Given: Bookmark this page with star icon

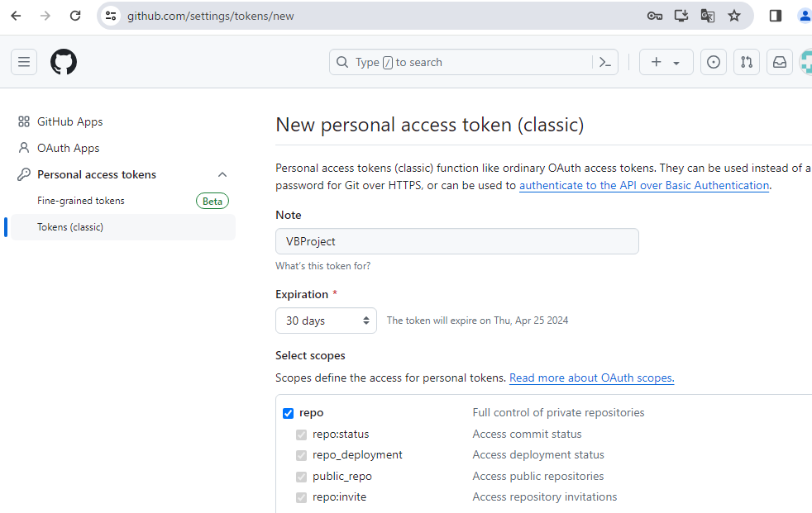Looking at the screenshot, I should [x=734, y=16].
